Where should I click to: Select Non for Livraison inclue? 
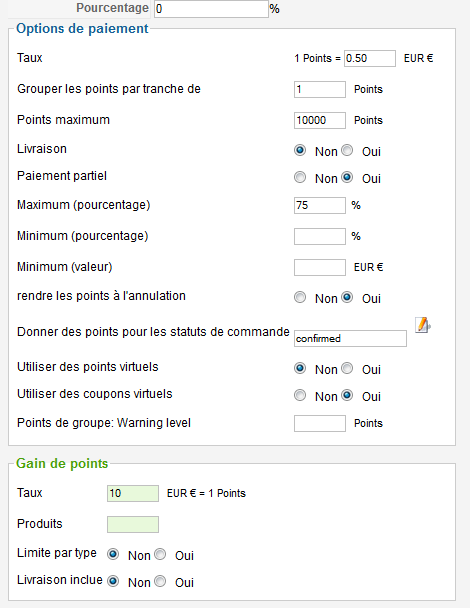113,581
